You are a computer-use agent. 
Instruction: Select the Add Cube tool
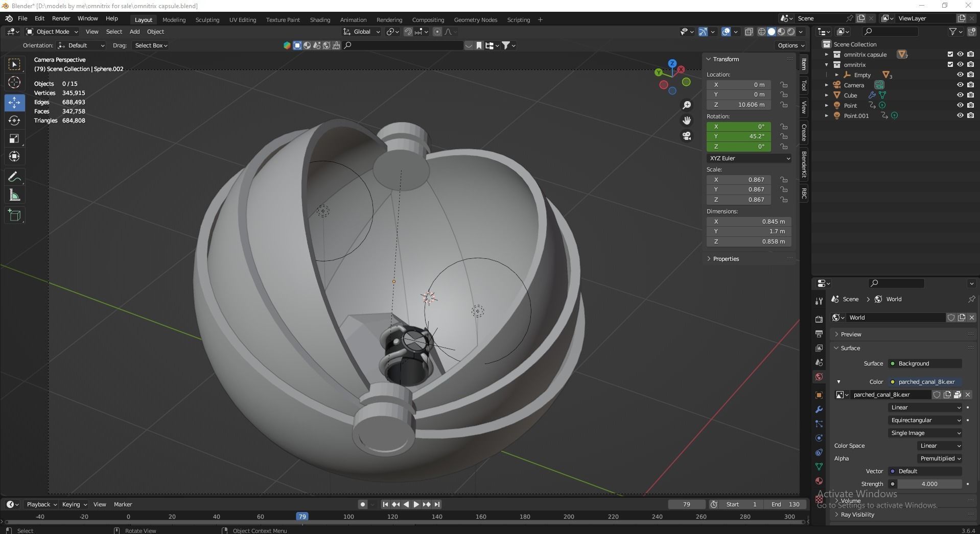tap(14, 215)
